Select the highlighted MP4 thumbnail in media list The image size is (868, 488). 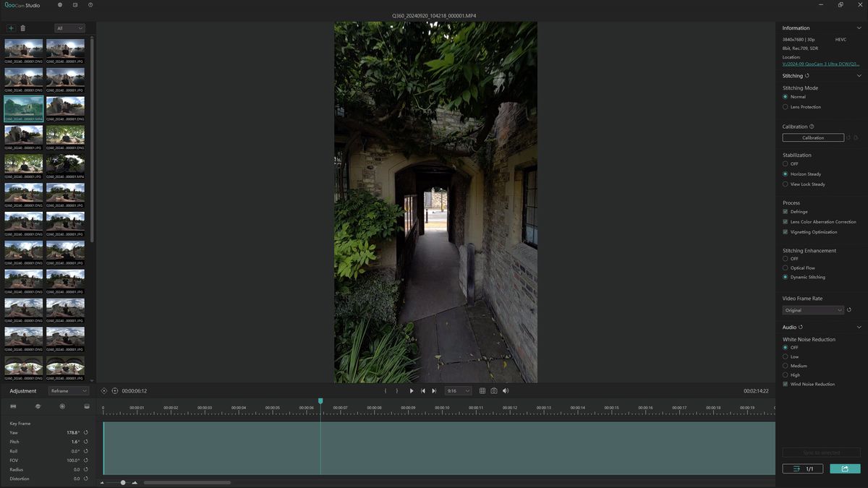[x=24, y=109]
